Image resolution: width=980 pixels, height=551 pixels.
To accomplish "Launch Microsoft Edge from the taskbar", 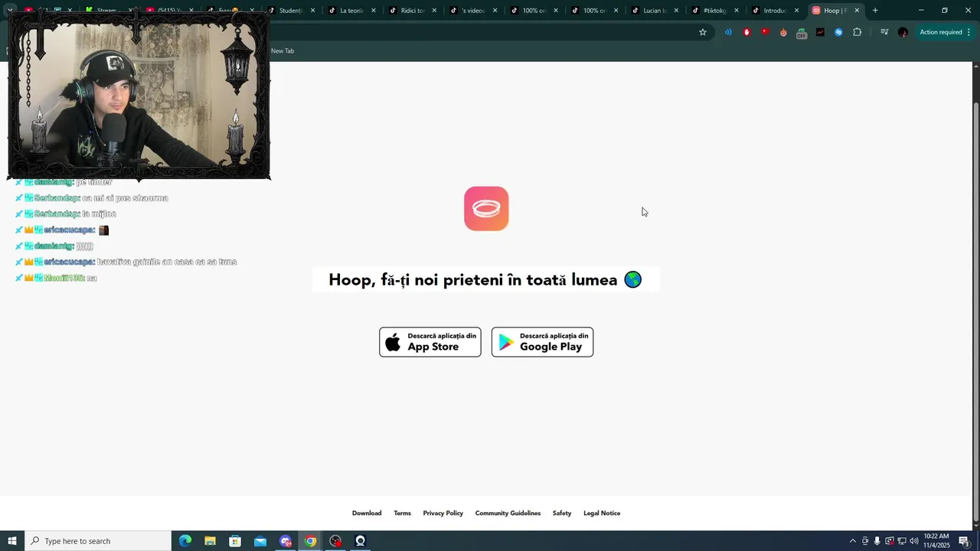I will (185, 541).
